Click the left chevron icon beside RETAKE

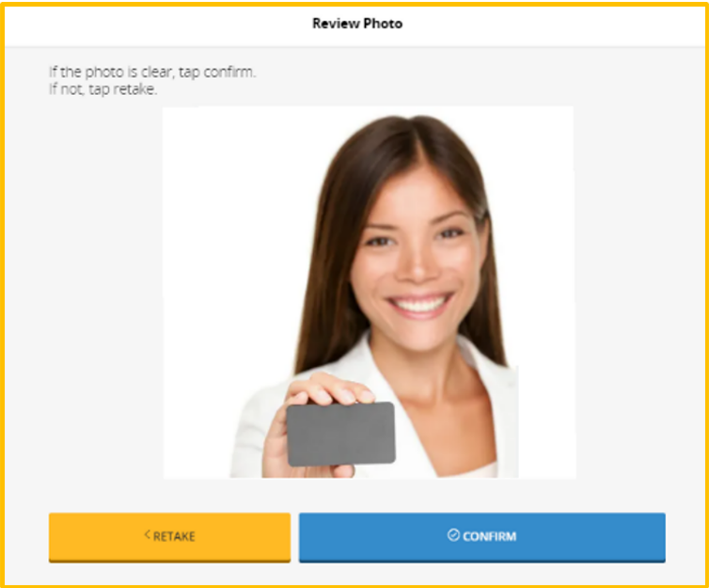point(147,535)
